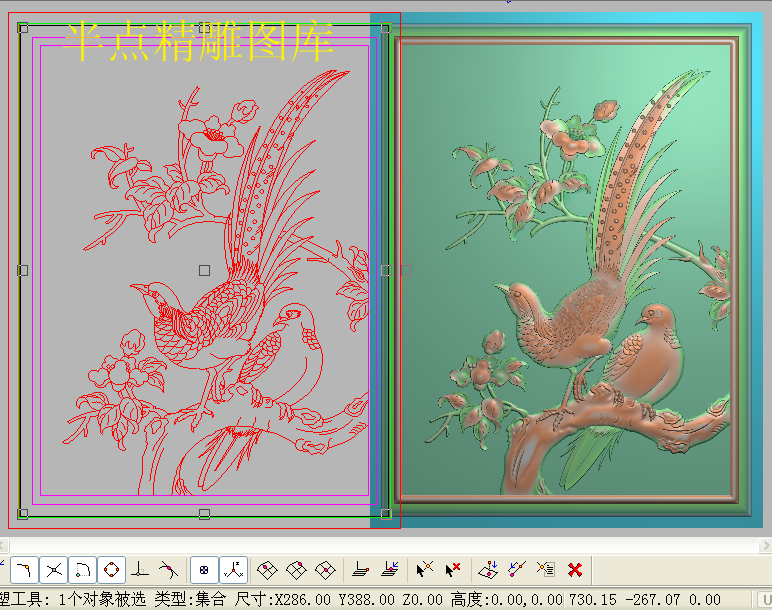Click plane icon with centered pink dot

325,571
